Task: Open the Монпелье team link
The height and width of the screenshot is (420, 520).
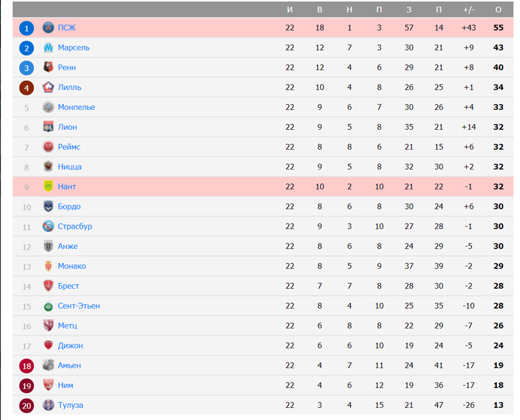Action: pyautogui.click(x=77, y=107)
